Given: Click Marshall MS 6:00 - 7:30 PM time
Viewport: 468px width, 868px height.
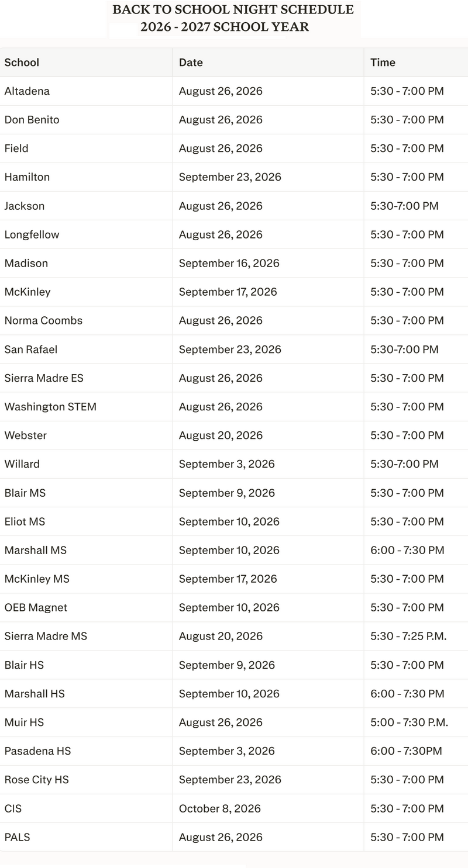Looking at the screenshot, I should coord(407,550).
